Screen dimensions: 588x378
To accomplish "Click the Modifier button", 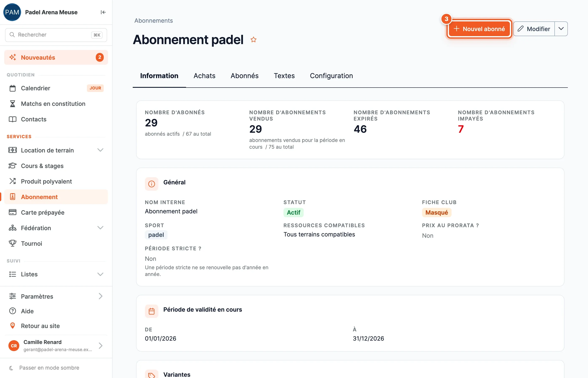I will point(534,29).
